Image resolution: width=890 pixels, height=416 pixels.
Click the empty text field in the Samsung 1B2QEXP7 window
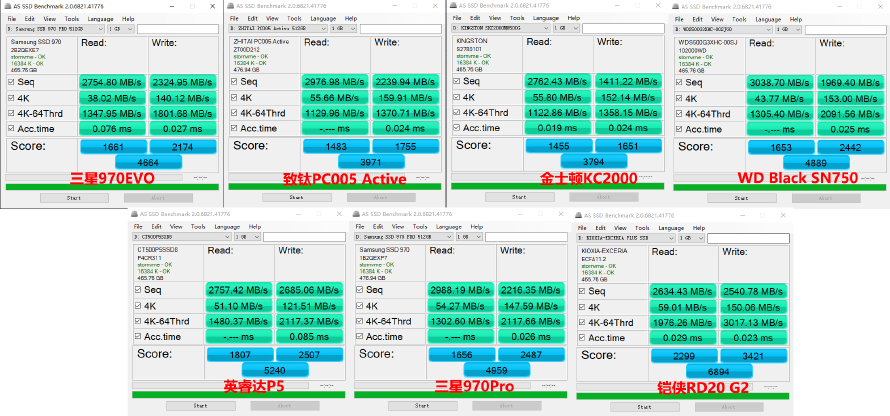point(526,237)
